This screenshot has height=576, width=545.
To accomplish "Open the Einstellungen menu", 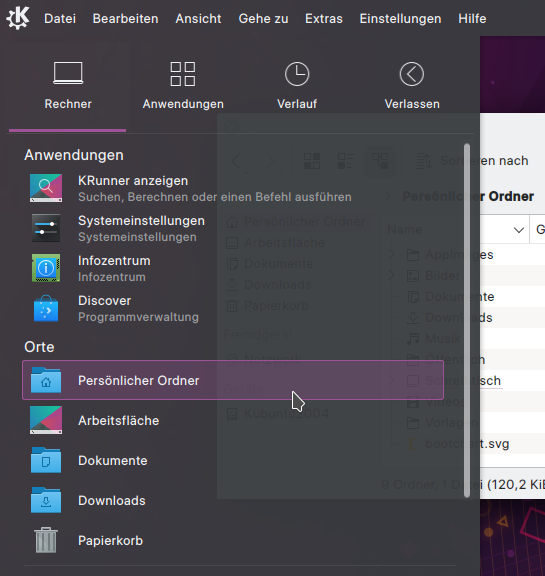I will (400, 19).
